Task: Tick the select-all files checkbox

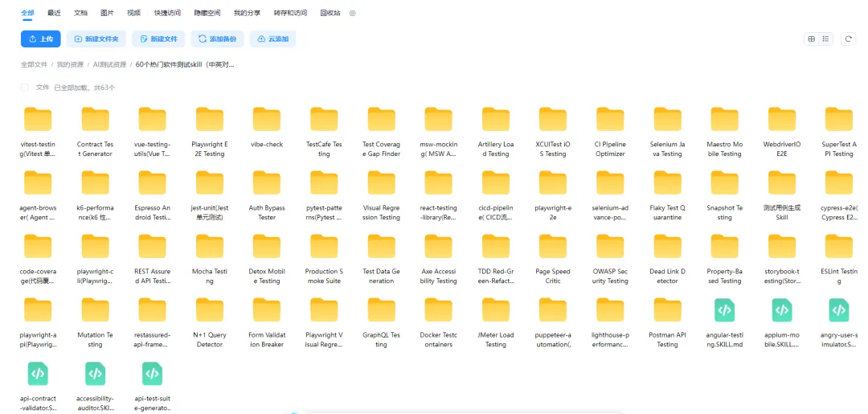Action: (x=25, y=88)
